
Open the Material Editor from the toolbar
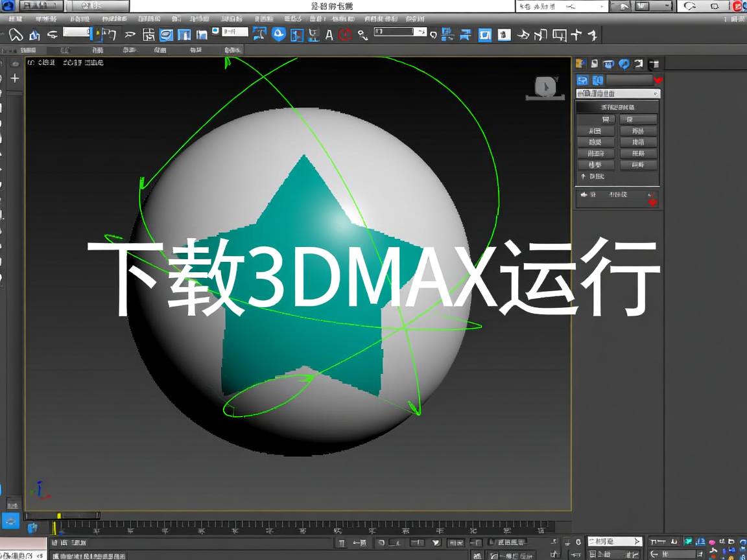(x=484, y=35)
